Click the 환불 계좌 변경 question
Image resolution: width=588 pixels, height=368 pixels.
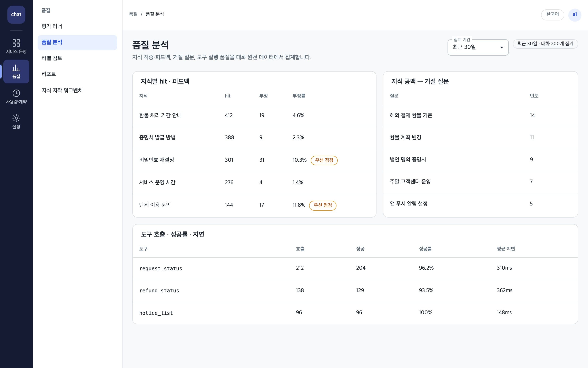click(405, 138)
